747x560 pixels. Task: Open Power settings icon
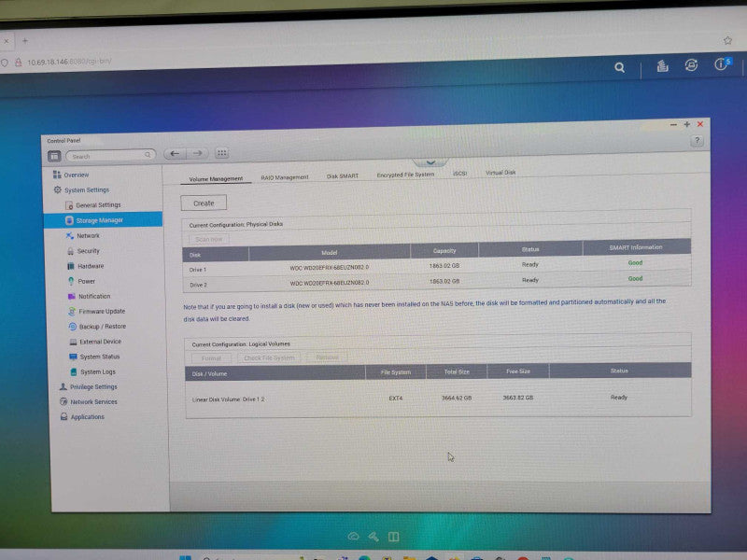[71, 281]
